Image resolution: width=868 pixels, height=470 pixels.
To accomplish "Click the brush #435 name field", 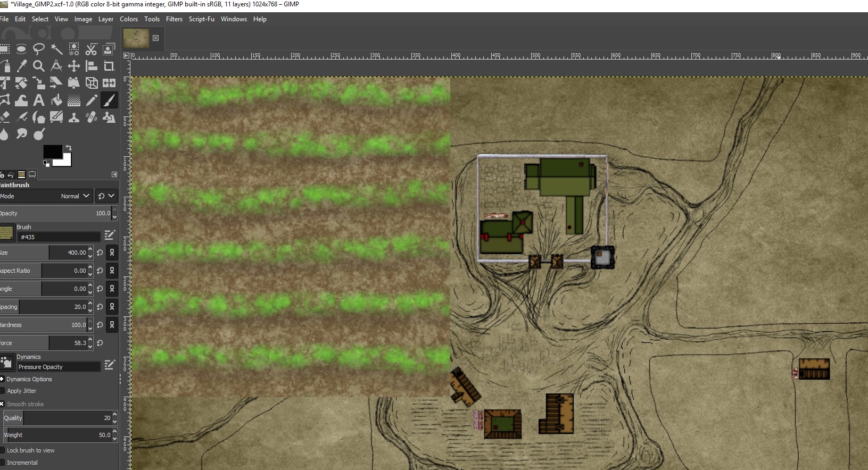I will pos(59,237).
